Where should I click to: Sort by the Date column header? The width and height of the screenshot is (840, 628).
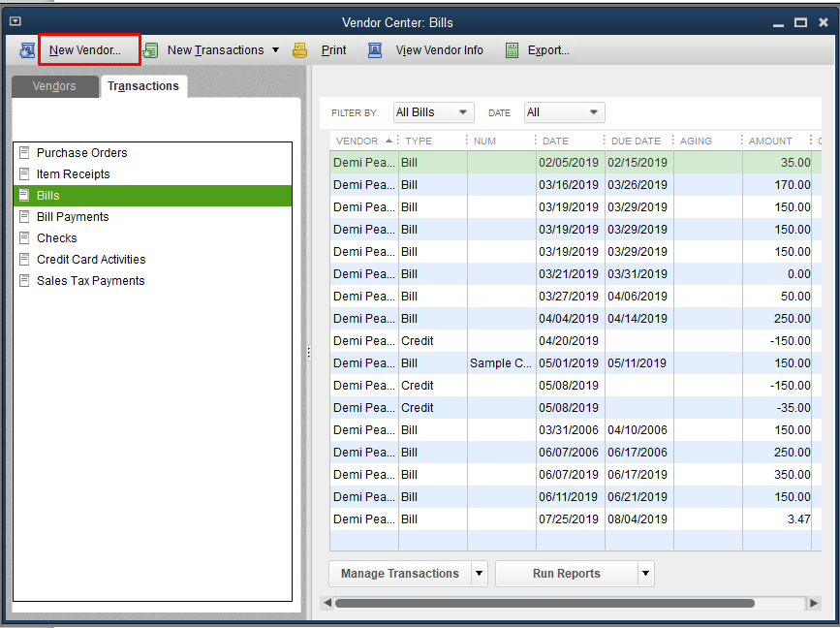pos(570,141)
